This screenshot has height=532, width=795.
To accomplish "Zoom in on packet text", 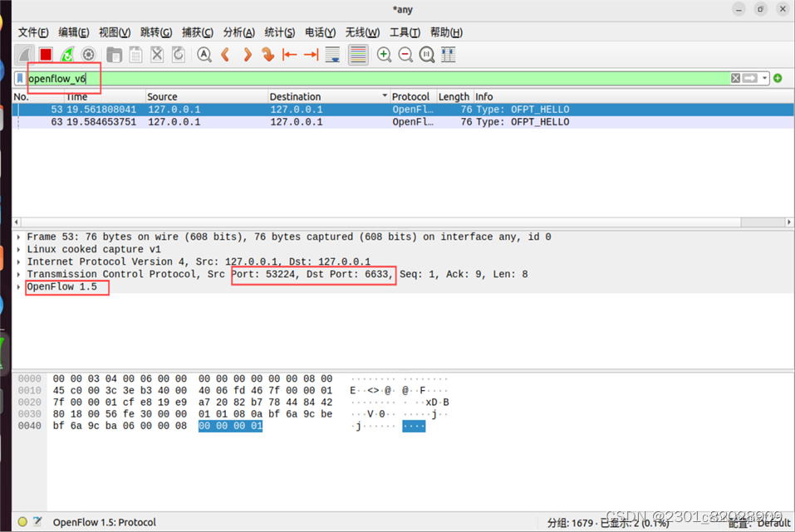I will (383, 54).
